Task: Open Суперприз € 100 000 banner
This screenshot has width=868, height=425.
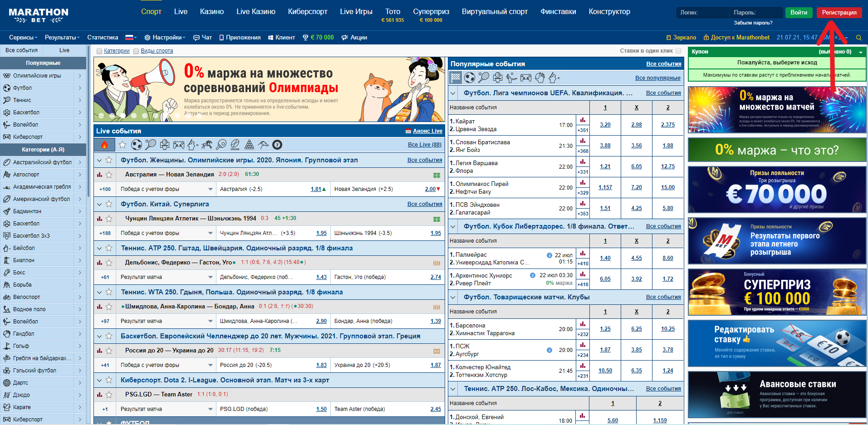Action: pyautogui.click(x=777, y=292)
